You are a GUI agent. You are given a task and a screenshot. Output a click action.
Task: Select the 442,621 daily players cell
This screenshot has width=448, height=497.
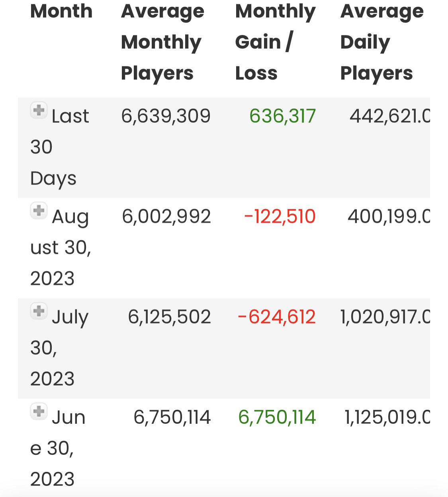(x=389, y=116)
